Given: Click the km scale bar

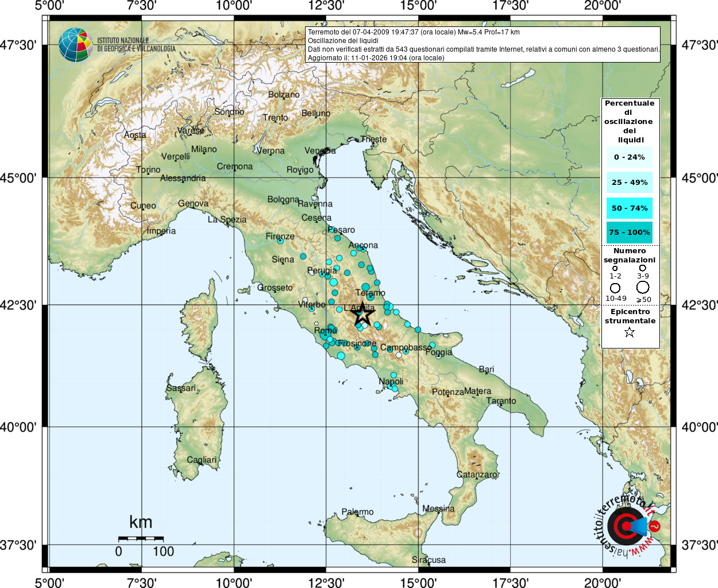Looking at the screenshot, I should (x=141, y=539).
